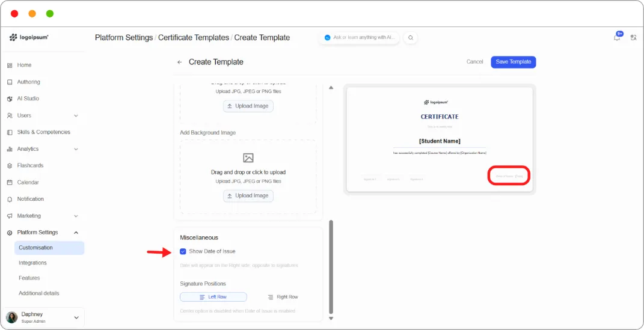
Task: Uncheck Show Date of Issue checkbox
Action: [183, 251]
